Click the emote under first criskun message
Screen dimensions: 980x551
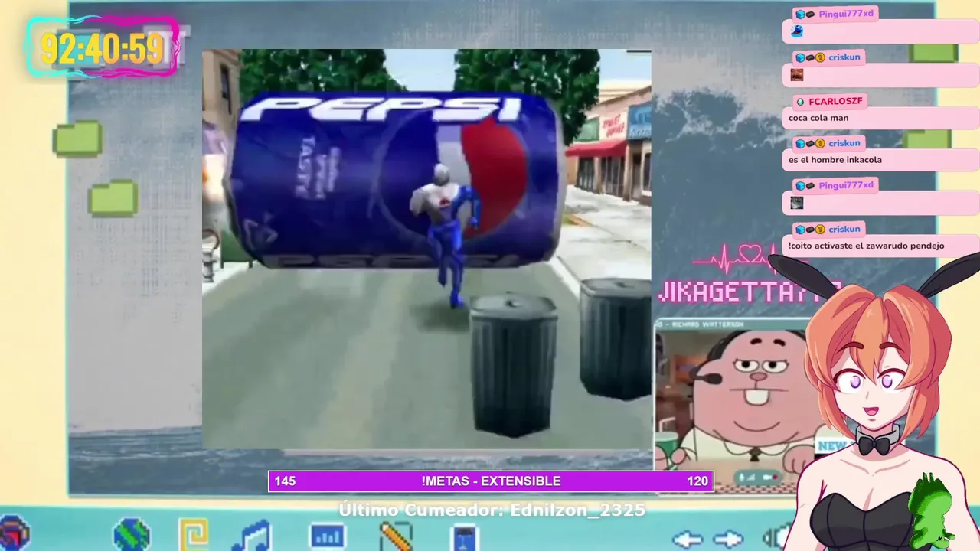(797, 74)
